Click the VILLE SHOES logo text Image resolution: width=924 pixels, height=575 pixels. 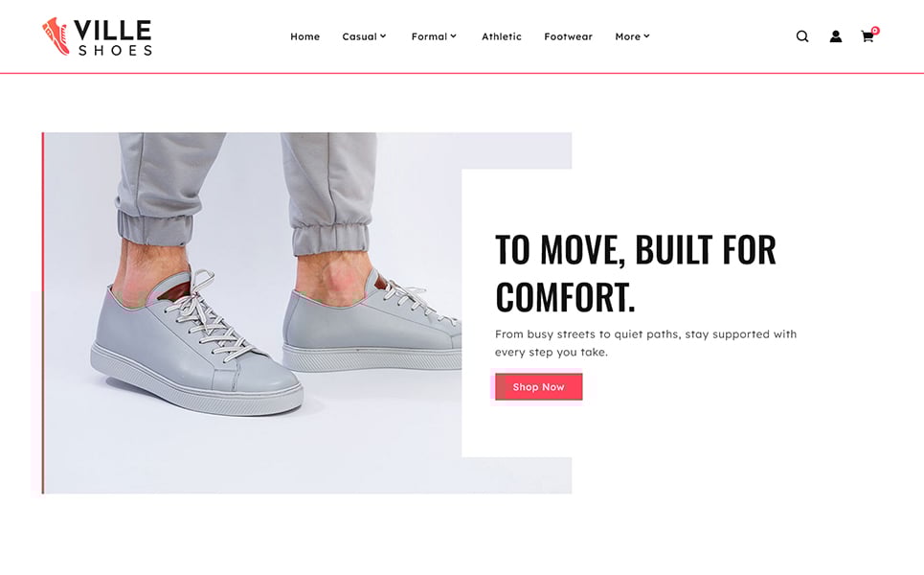click(113, 37)
